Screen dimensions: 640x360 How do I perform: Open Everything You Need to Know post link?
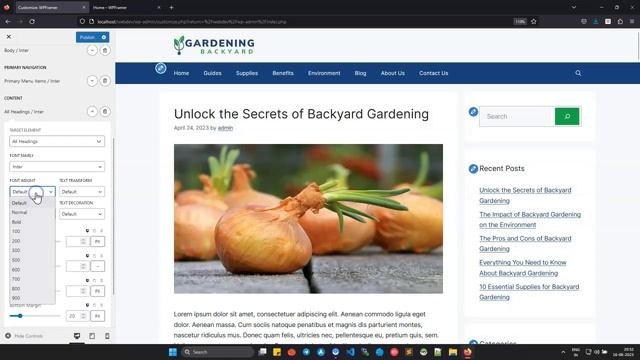pyautogui.click(x=522, y=268)
